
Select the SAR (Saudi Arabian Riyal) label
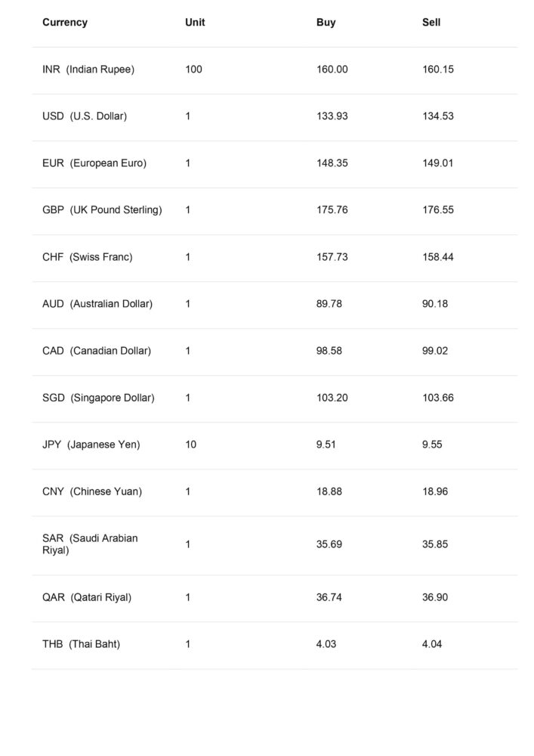click(x=90, y=544)
